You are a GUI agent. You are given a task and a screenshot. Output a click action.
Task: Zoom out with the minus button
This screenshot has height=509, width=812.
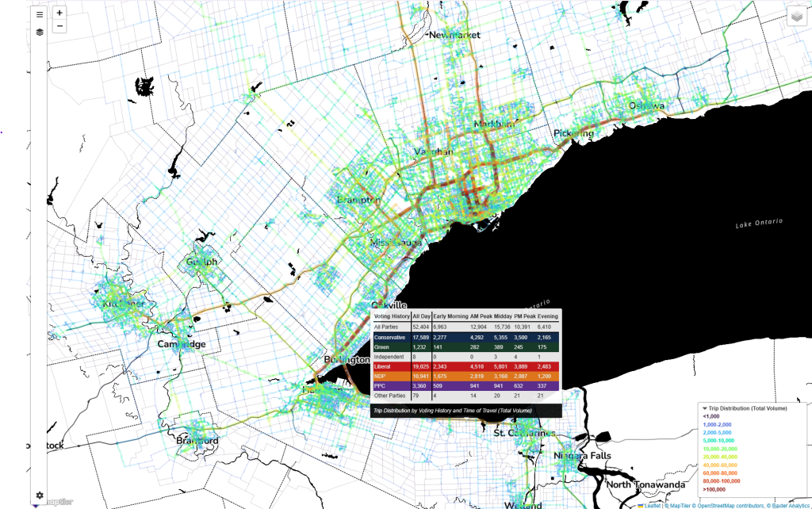pos(60,26)
